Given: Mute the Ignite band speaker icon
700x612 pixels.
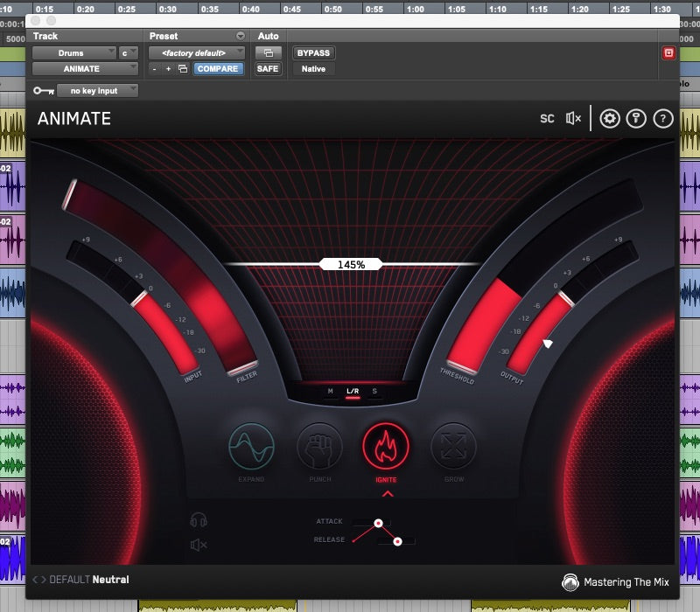Looking at the screenshot, I should point(199,545).
